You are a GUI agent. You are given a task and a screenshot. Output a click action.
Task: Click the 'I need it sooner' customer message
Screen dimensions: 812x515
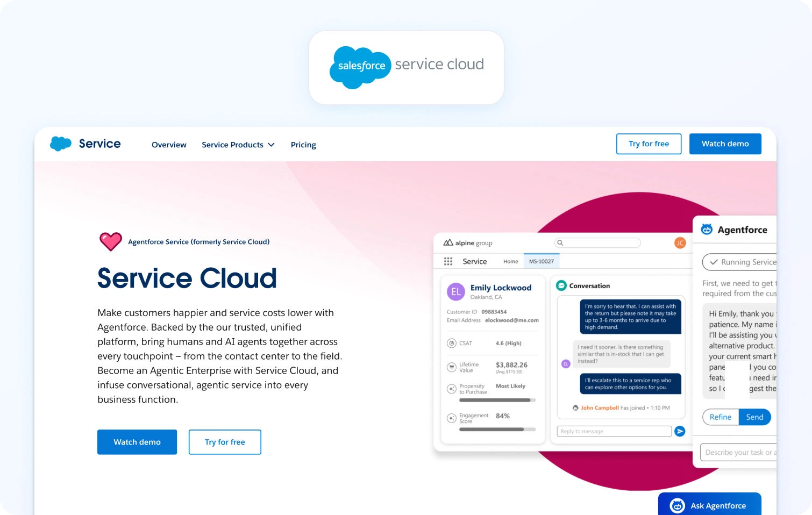[622, 354]
